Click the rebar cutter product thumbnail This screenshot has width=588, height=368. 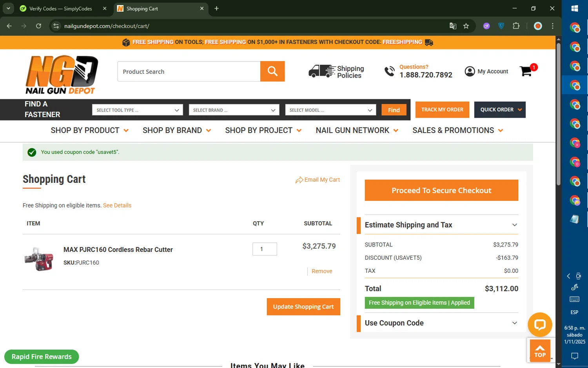point(39,259)
